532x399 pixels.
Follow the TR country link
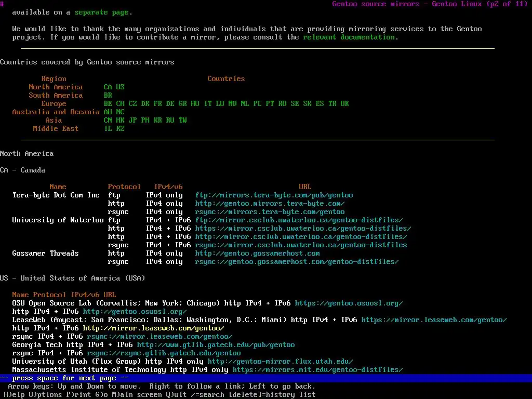point(332,104)
